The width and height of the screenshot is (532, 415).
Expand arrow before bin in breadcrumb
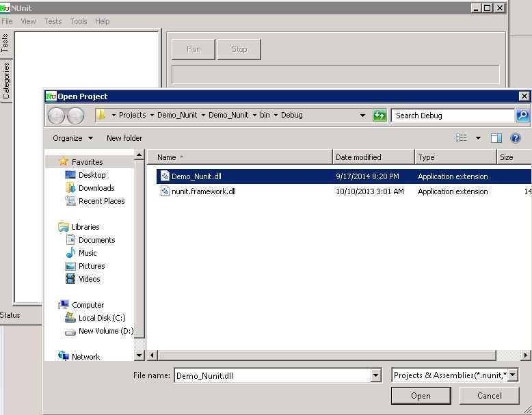pyautogui.click(x=254, y=116)
